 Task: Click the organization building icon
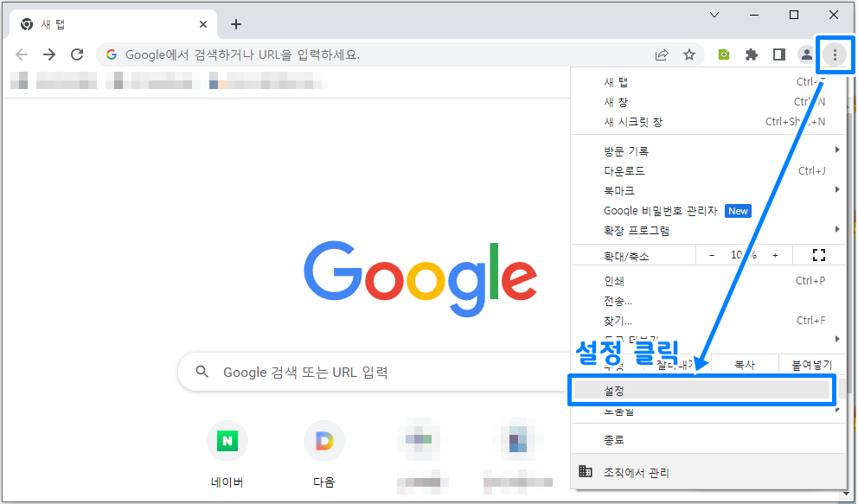click(x=586, y=471)
